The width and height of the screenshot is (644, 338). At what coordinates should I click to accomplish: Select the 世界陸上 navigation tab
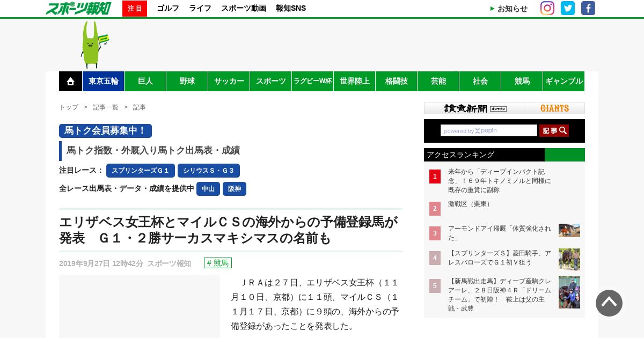(355, 82)
